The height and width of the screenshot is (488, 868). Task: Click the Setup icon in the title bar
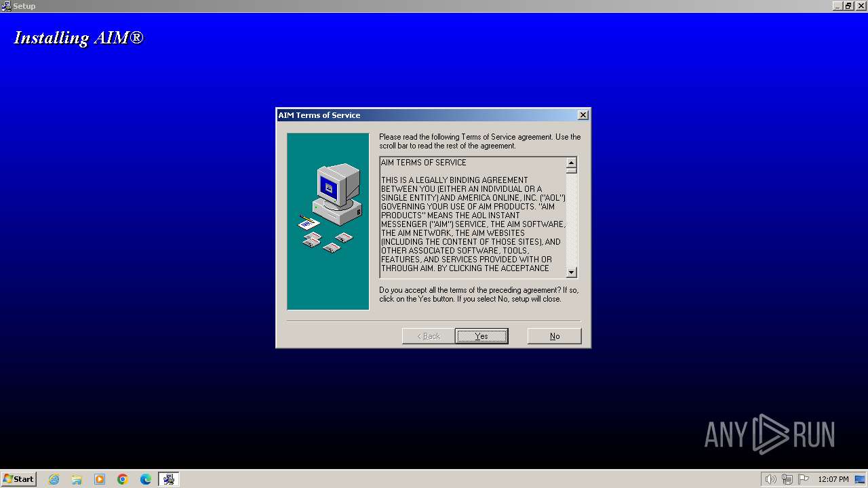click(6, 6)
